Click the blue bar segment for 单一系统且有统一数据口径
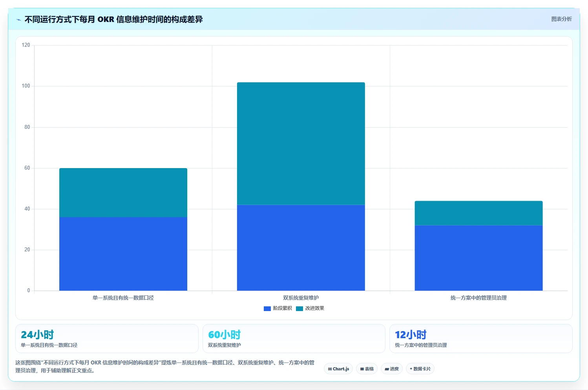 point(123,254)
